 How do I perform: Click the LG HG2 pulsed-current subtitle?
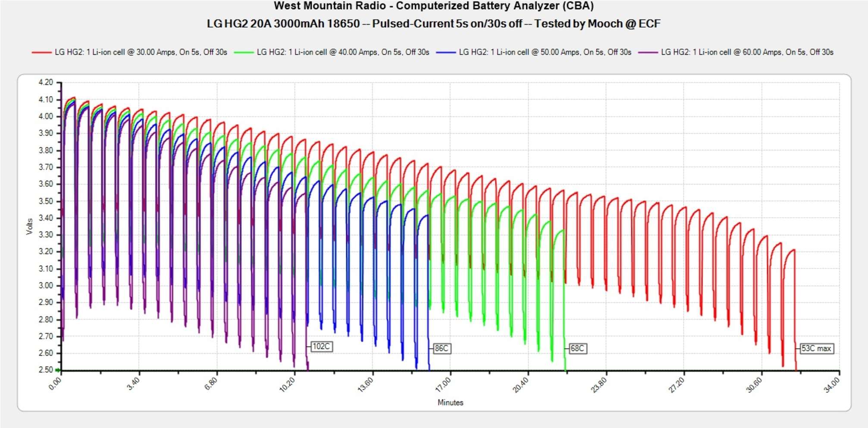433,24
